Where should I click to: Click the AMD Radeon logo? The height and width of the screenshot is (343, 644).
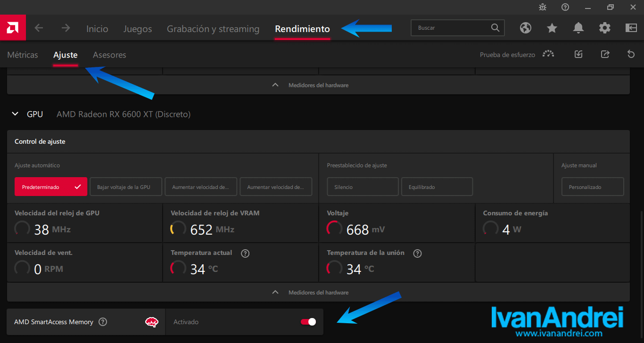point(13,28)
